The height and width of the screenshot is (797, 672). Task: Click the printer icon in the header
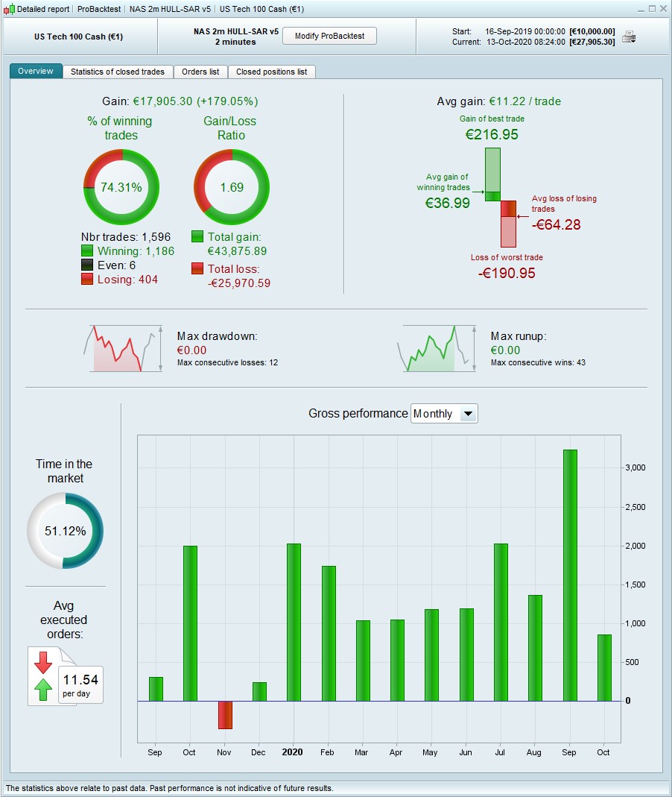click(629, 37)
